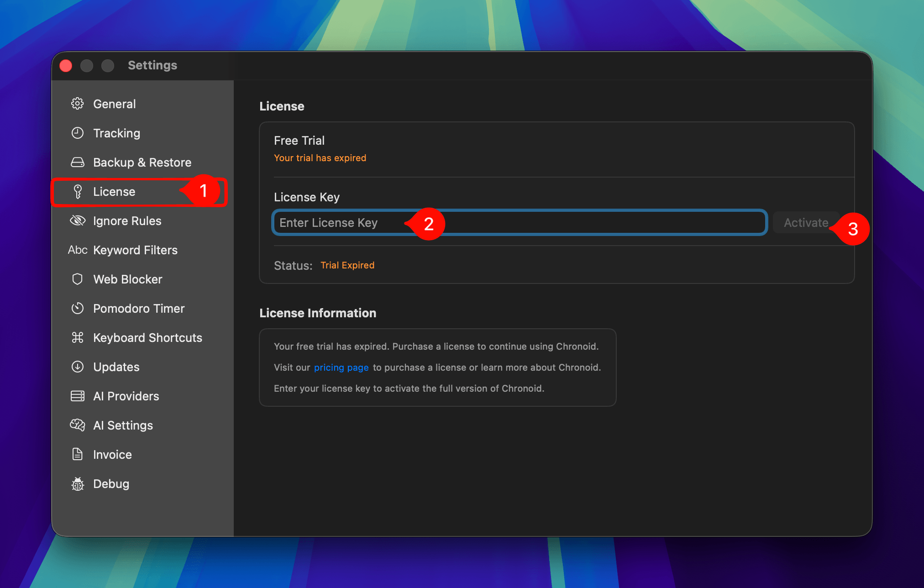Click the Free Trial section header
This screenshot has width=924, height=588.
click(x=299, y=140)
